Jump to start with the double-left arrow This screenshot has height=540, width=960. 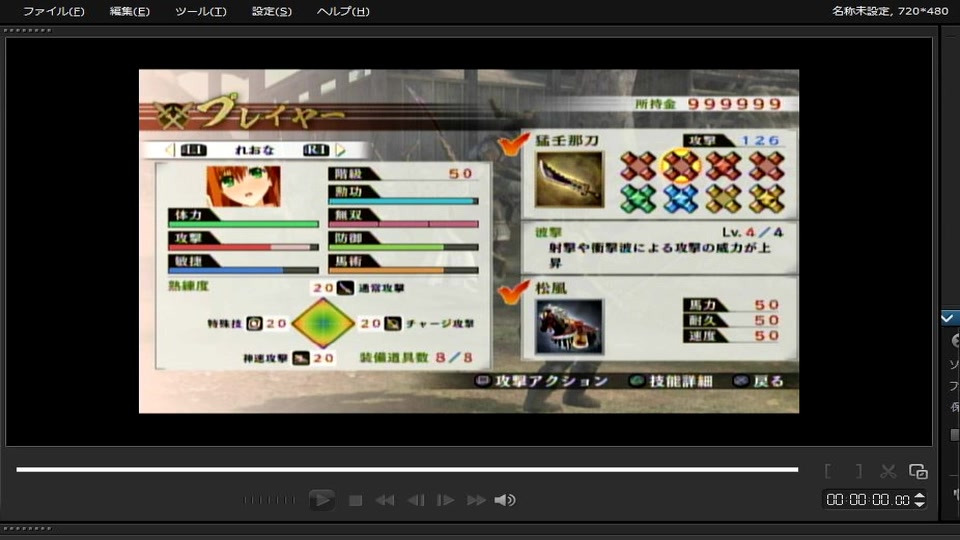coord(385,501)
